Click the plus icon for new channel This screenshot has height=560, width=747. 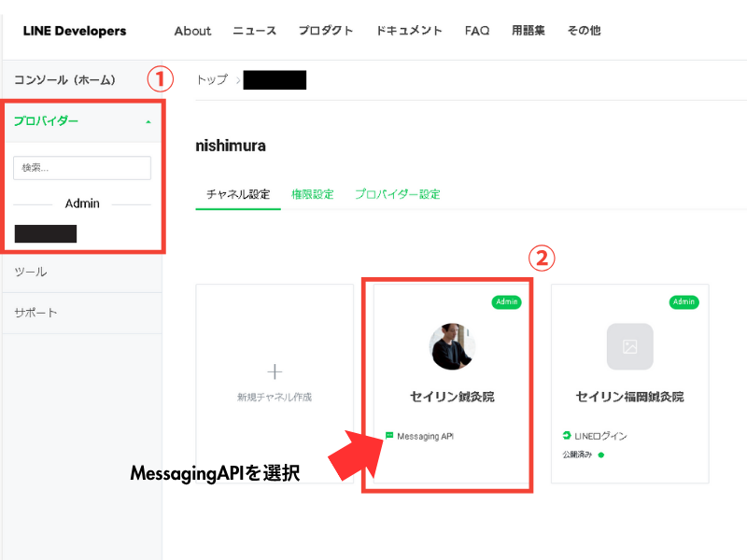[275, 371]
